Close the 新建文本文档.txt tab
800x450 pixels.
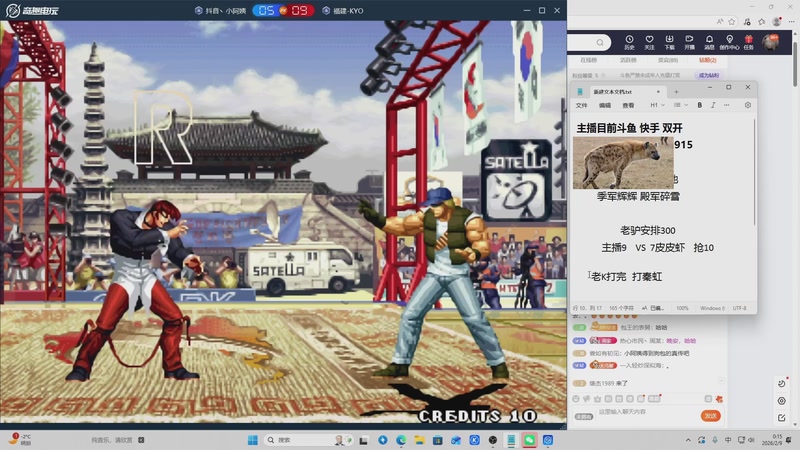(x=658, y=92)
